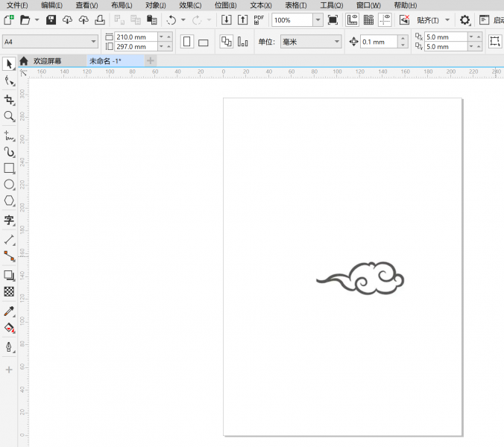Switch page to portrait orientation

186,42
